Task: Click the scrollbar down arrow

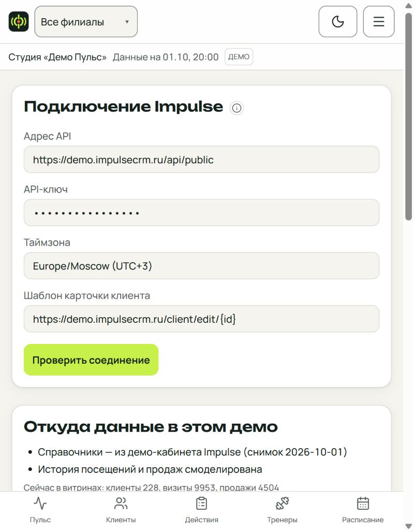Action: pyautogui.click(x=409, y=526)
